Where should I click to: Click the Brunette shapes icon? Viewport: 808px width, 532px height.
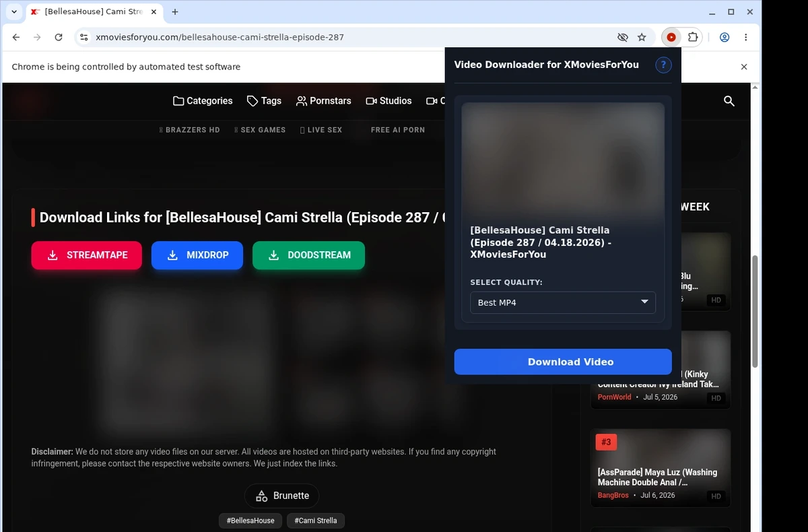click(262, 496)
